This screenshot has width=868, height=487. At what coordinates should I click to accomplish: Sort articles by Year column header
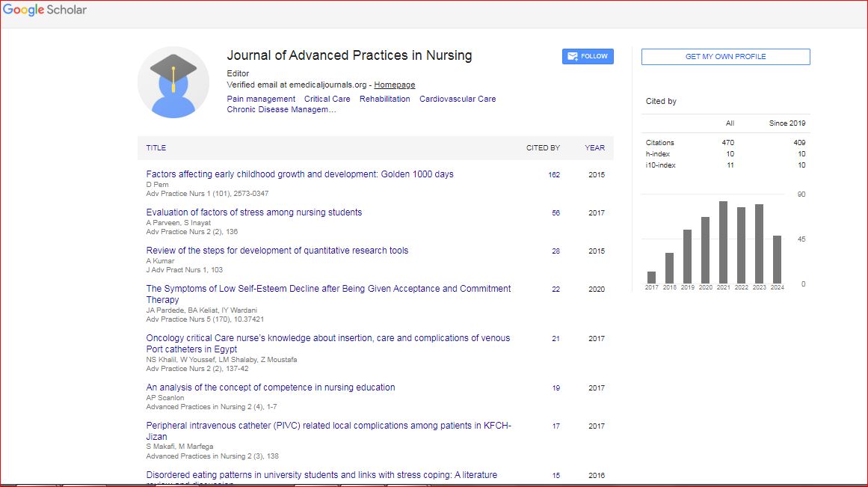(x=594, y=148)
